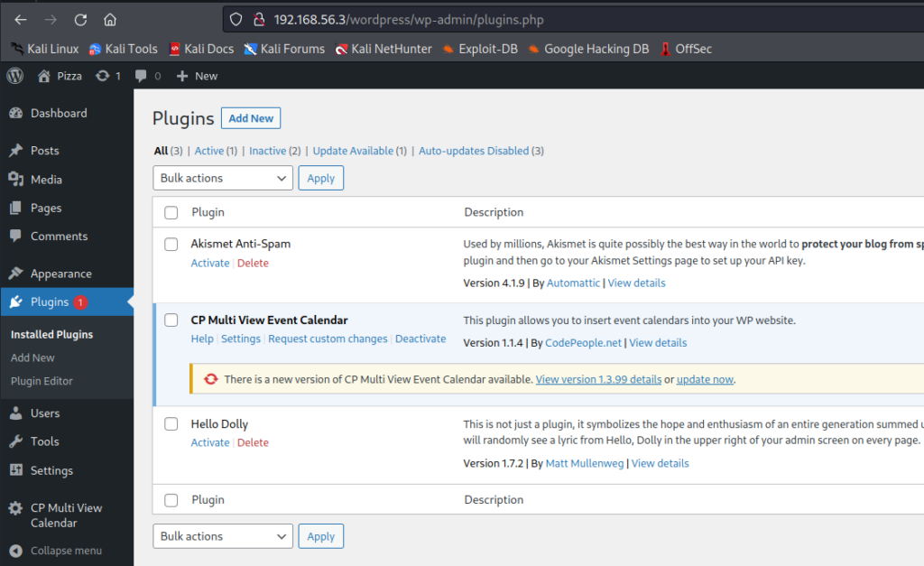
Task: Click the Posts pushpin icon
Action: point(16,151)
